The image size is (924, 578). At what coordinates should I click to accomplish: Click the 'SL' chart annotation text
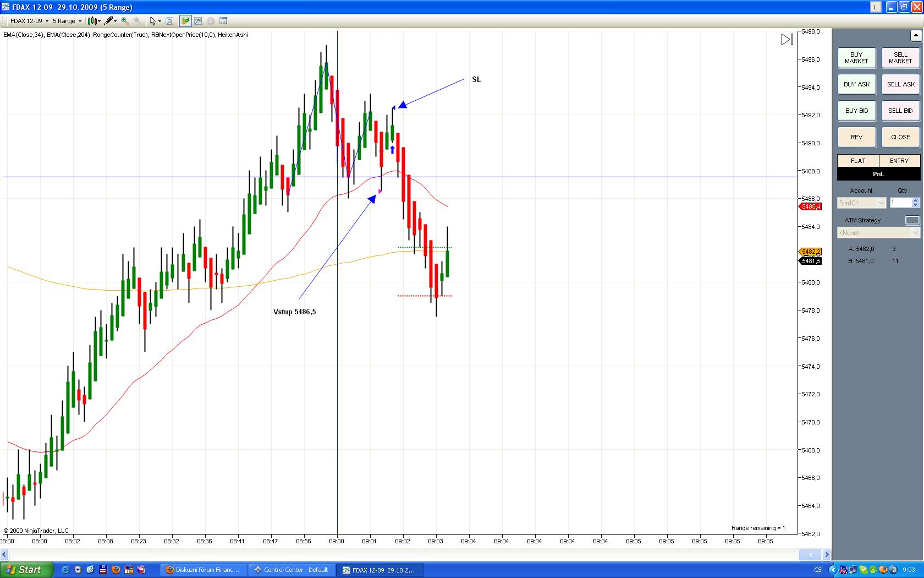click(476, 79)
